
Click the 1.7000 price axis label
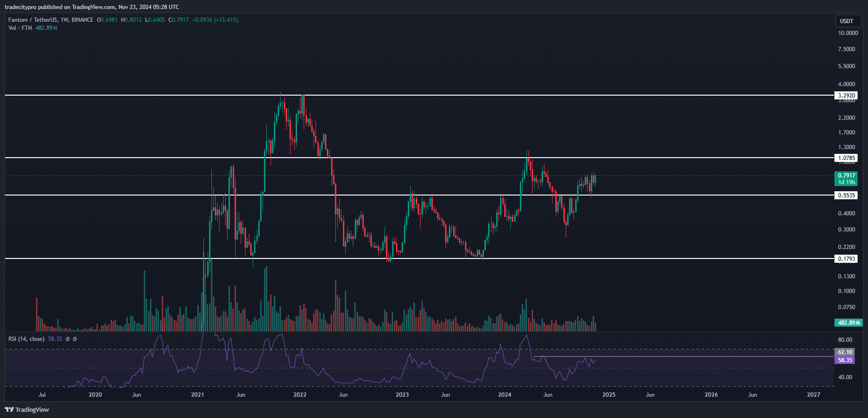847,133
